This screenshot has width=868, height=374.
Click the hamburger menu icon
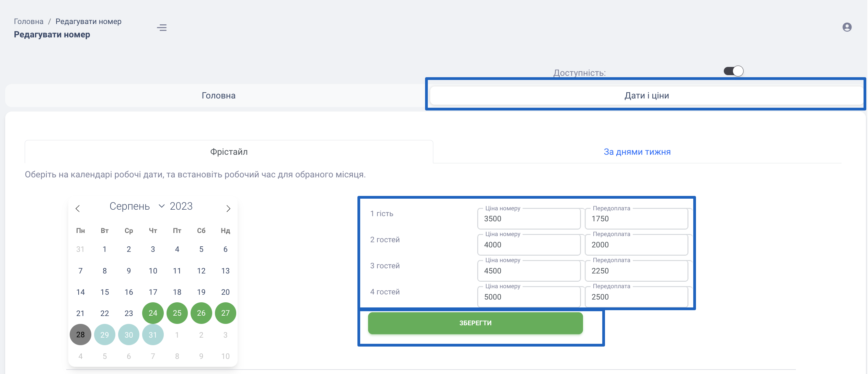162,27
